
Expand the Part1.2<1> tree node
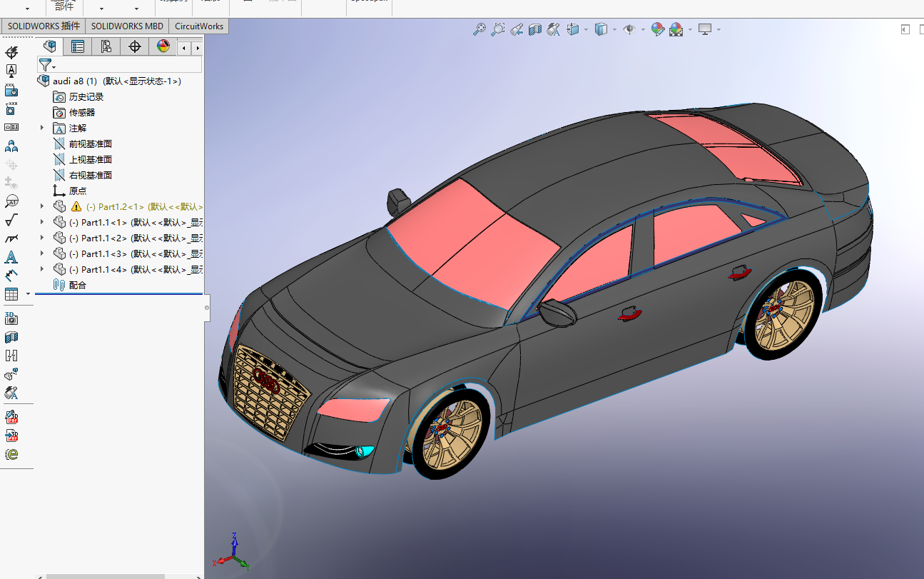pyautogui.click(x=42, y=206)
